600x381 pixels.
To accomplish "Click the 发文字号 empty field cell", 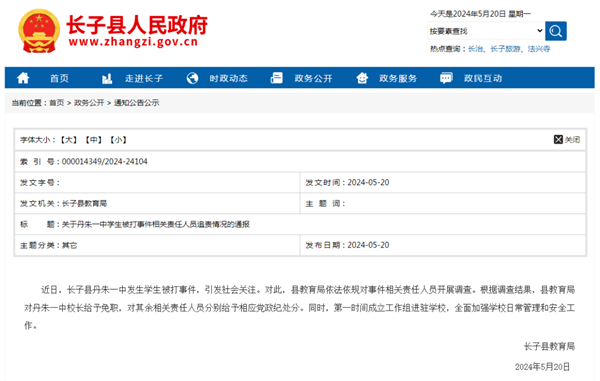I will (x=157, y=182).
